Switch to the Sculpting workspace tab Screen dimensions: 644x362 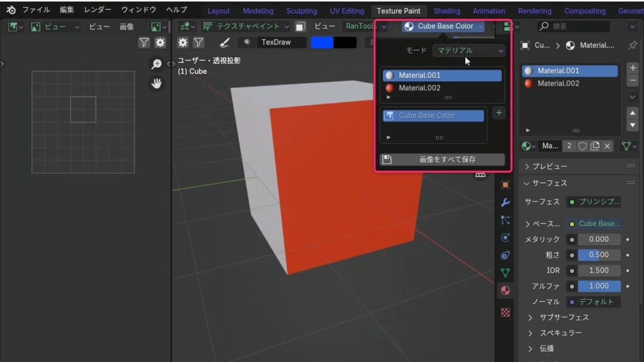point(301,11)
